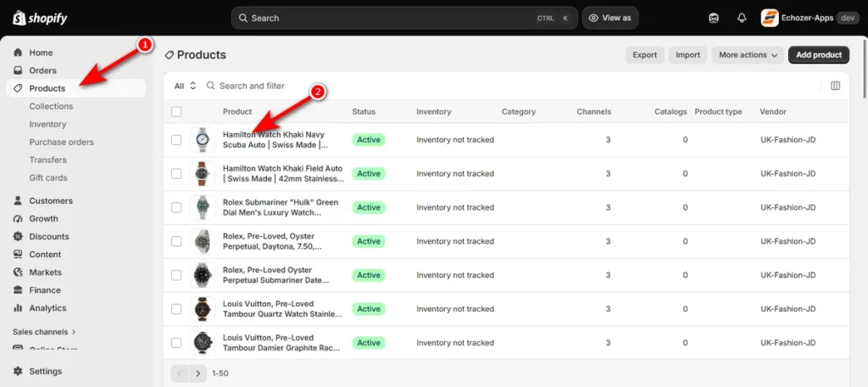Click the Channels column header
The width and height of the screenshot is (868, 387).
click(x=594, y=112)
